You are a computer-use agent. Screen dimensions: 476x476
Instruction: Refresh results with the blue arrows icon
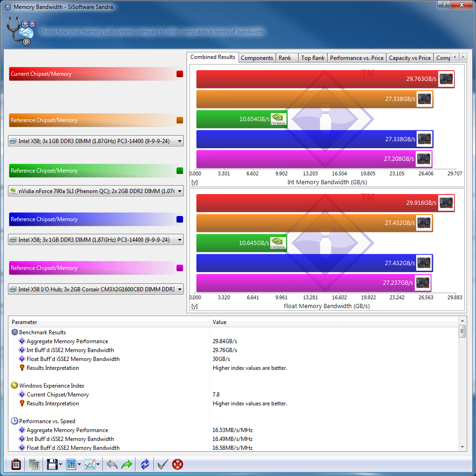(145, 464)
